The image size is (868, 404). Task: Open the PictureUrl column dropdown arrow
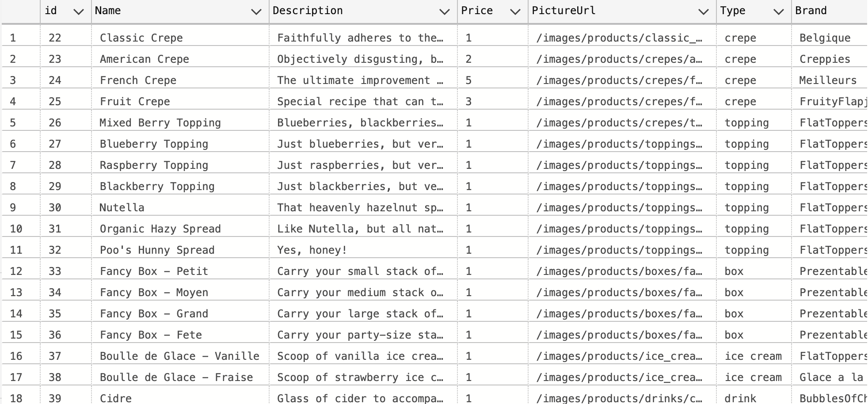click(703, 12)
